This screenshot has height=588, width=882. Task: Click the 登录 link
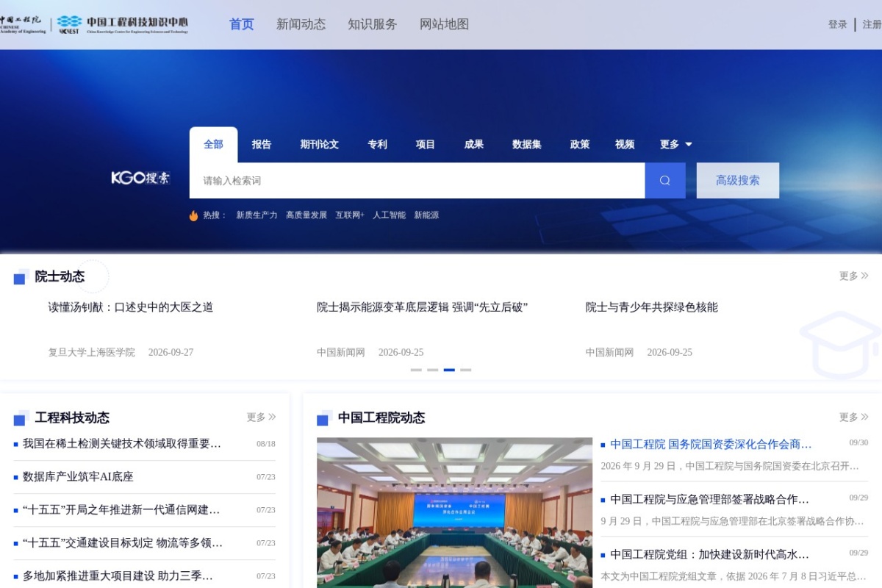click(838, 24)
